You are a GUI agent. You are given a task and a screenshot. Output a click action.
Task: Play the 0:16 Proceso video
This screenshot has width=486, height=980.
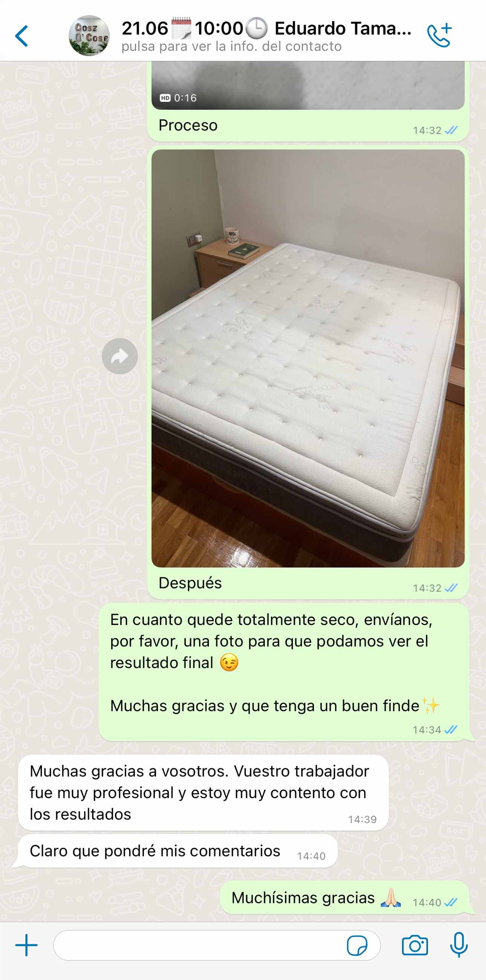[308, 86]
